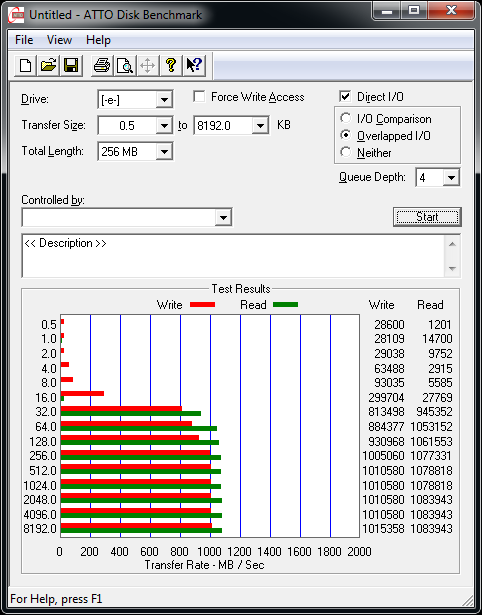Open the File menu
The image size is (482, 615).
point(24,40)
